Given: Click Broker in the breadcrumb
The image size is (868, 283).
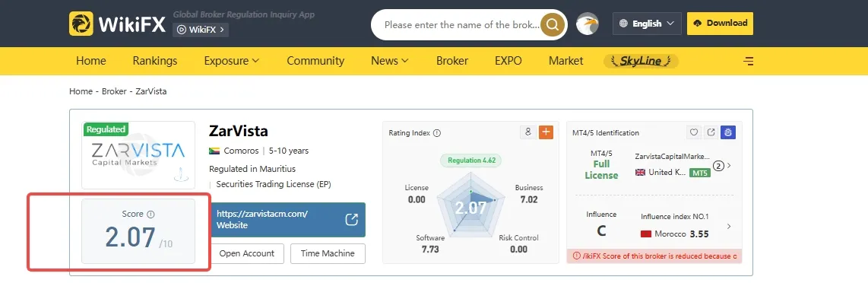Looking at the screenshot, I should 113,91.
